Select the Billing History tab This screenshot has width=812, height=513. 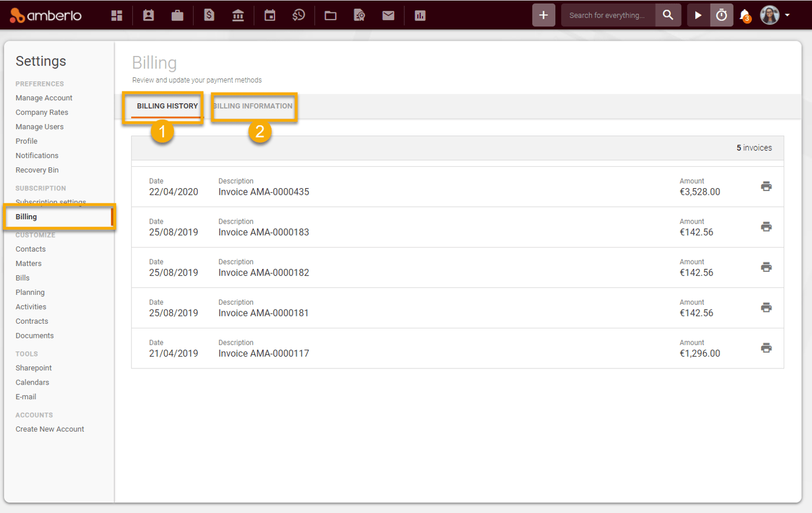[167, 106]
